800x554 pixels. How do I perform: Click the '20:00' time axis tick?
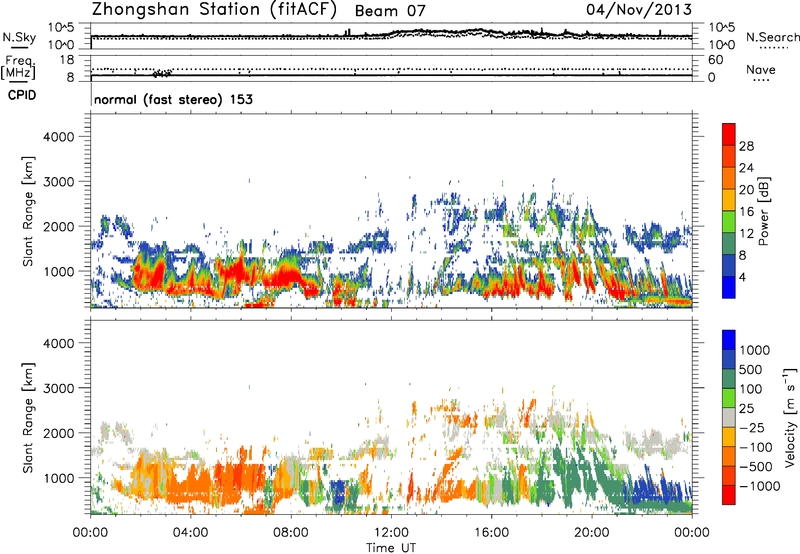592,533
